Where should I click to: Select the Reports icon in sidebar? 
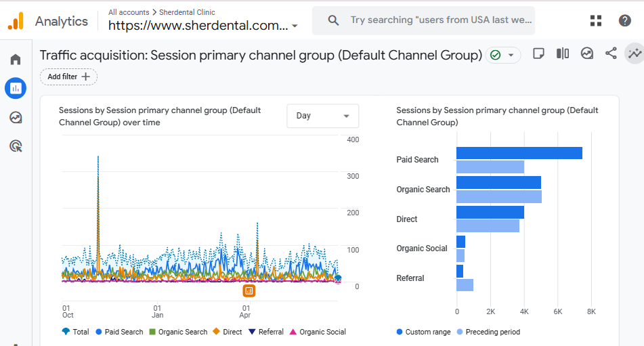coord(15,87)
